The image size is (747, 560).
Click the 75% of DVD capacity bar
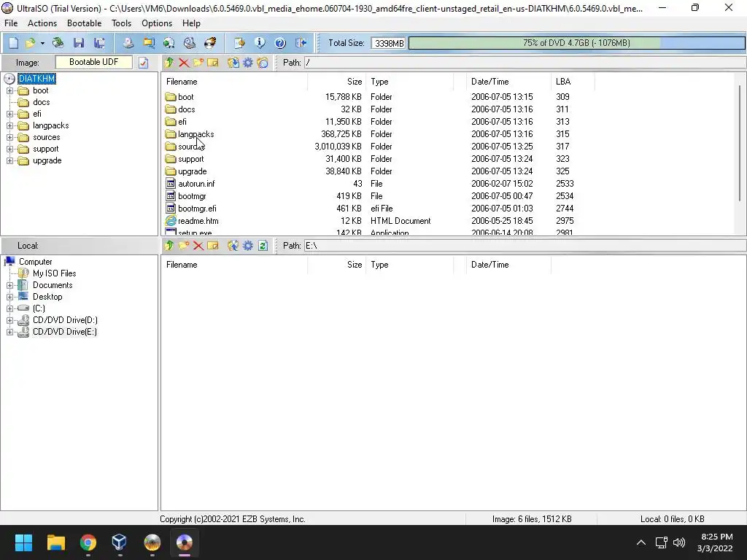[577, 43]
